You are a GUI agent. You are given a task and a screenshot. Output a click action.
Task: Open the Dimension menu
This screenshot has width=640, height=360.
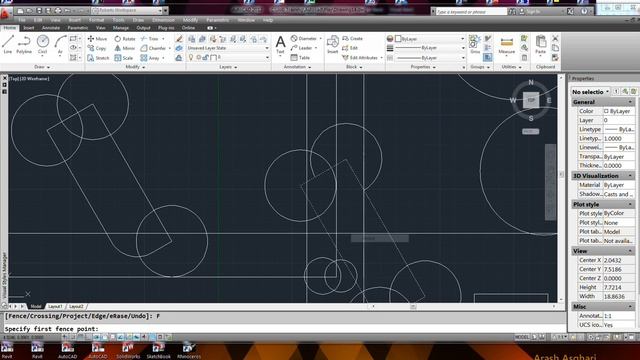pos(163,20)
